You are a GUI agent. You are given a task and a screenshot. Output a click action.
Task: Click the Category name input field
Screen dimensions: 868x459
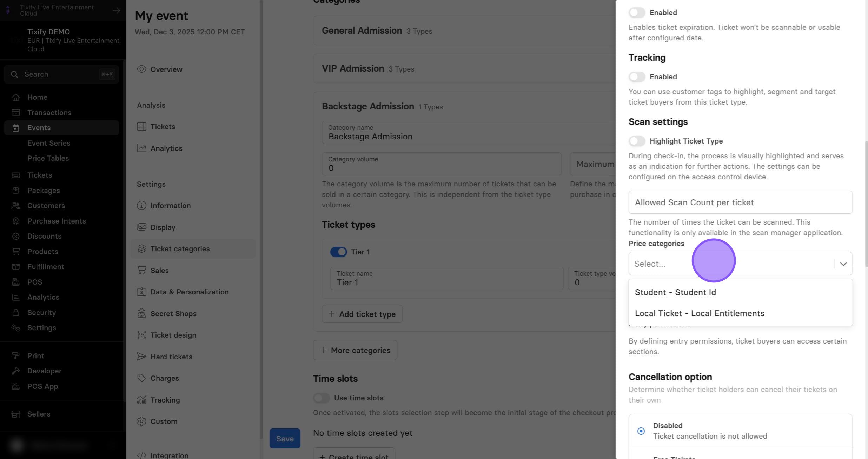click(x=469, y=133)
